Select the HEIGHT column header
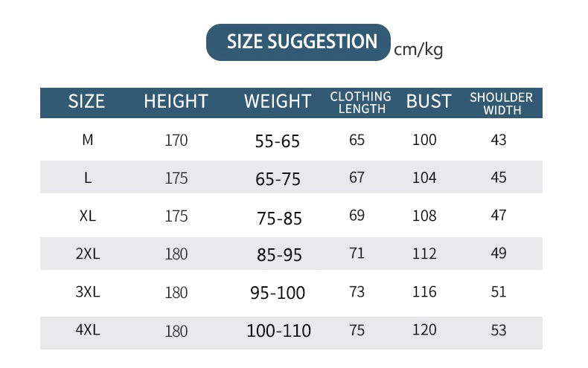This screenshot has width=588, height=368. [x=176, y=102]
